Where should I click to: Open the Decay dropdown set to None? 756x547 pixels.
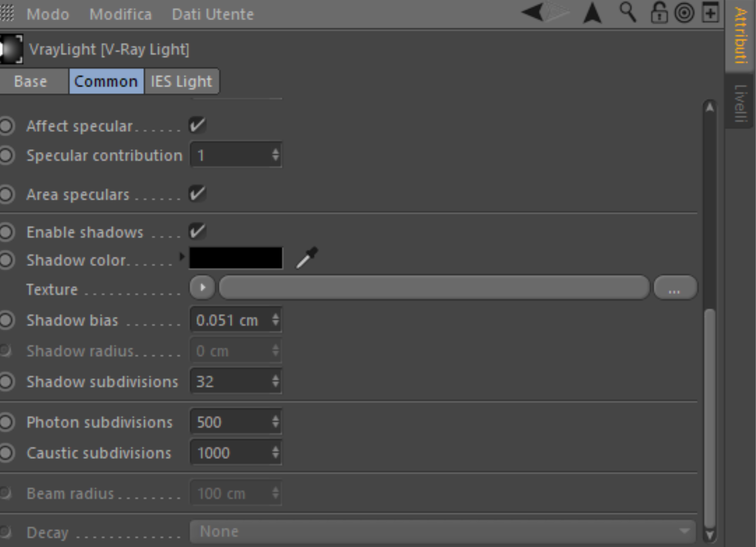tap(443, 531)
